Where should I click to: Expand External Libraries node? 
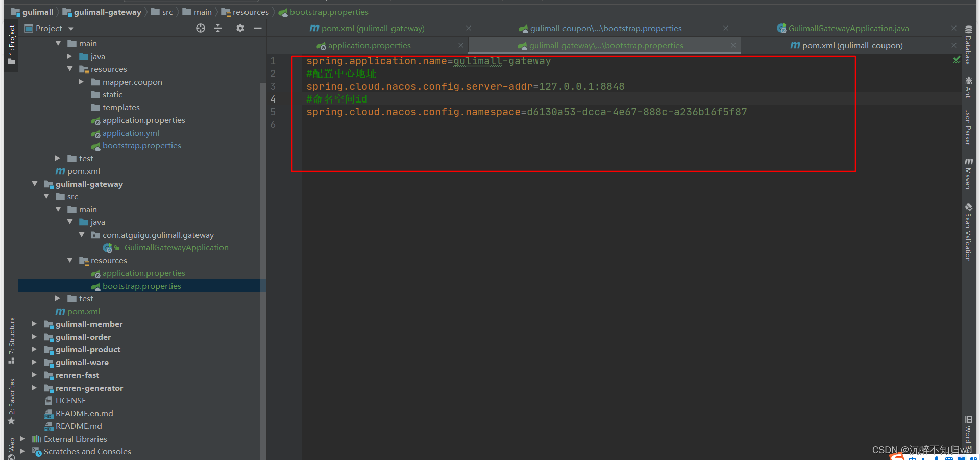22,439
